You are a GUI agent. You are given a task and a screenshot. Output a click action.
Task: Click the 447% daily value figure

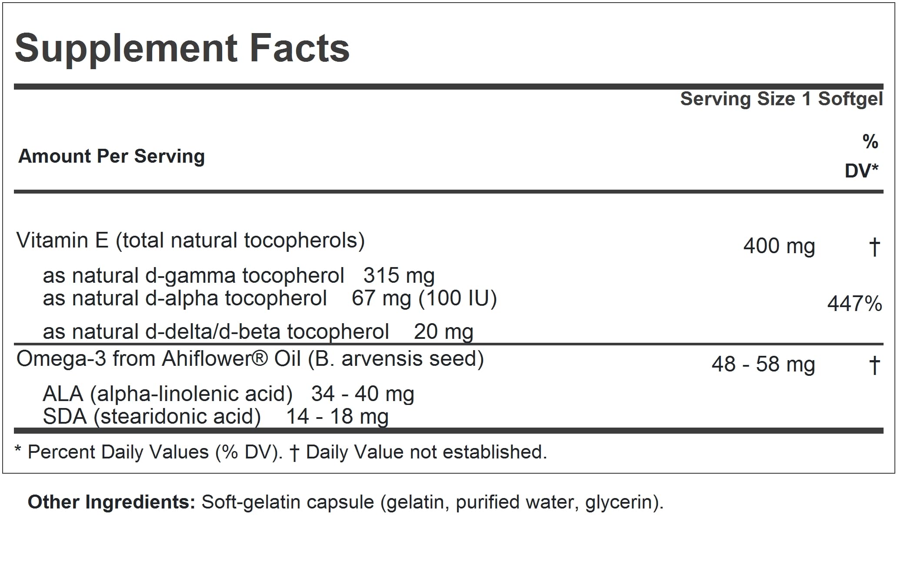pyautogui.click(x=854, y=304)
